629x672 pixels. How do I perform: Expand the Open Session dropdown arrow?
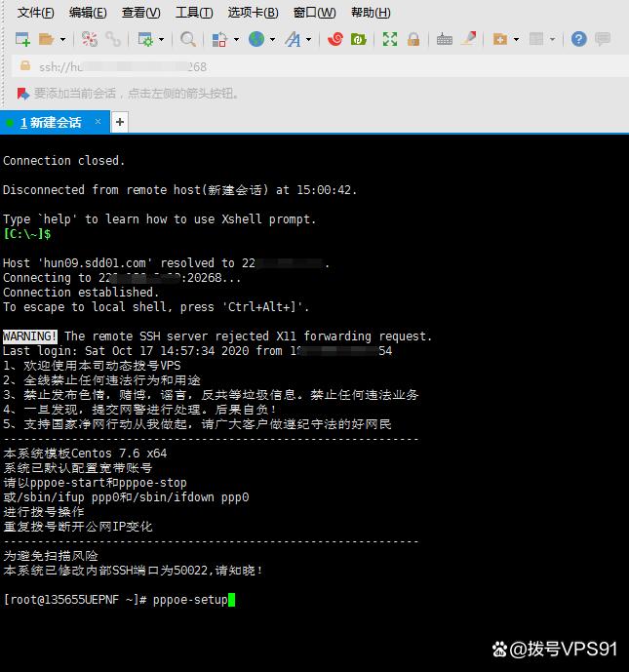[63, 40]
